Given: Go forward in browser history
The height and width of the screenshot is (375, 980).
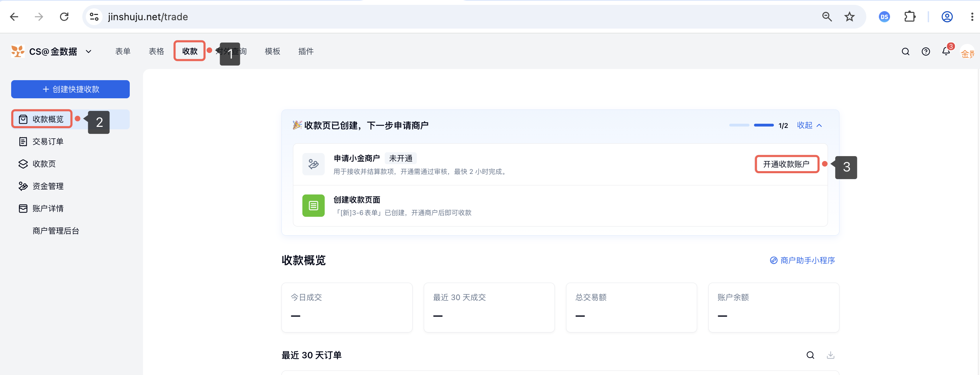Looking at the screenshot, I should coord(39,17).
